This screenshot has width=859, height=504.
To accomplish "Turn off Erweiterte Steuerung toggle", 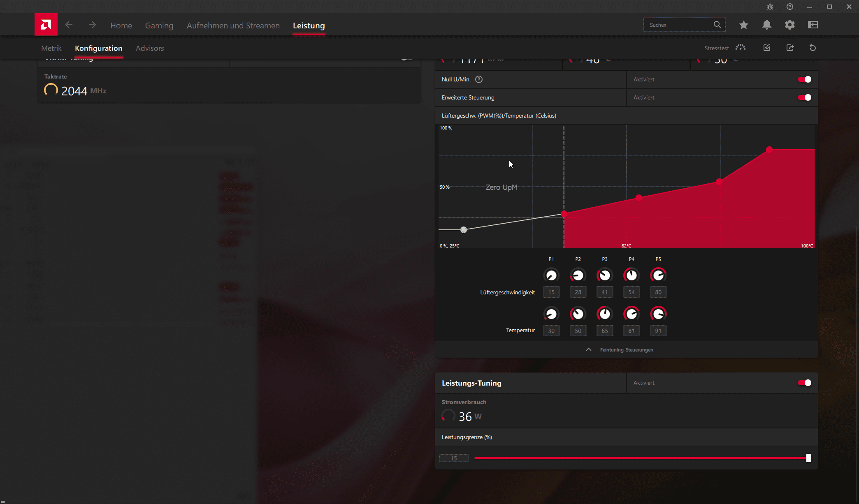I will click(804, 97).
